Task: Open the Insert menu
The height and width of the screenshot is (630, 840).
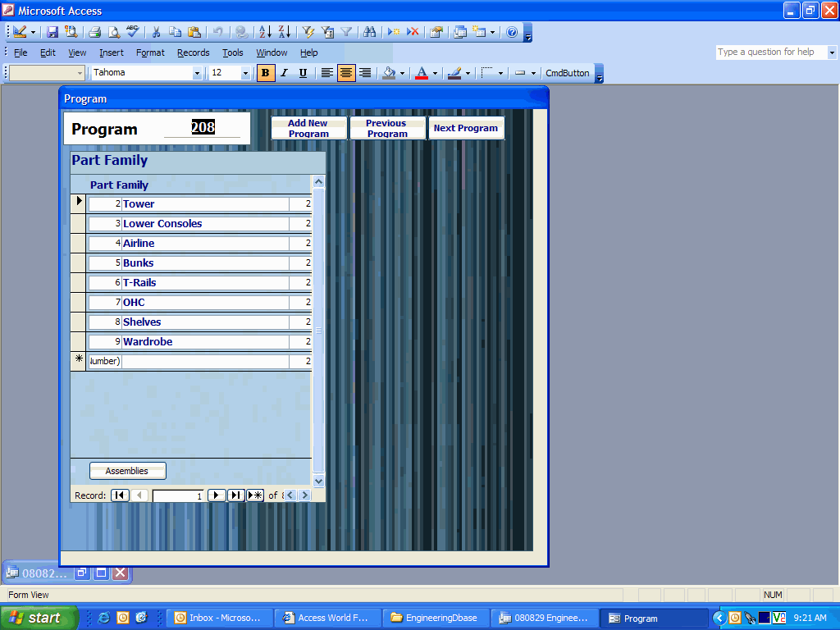Action: (x=111, y=52)
